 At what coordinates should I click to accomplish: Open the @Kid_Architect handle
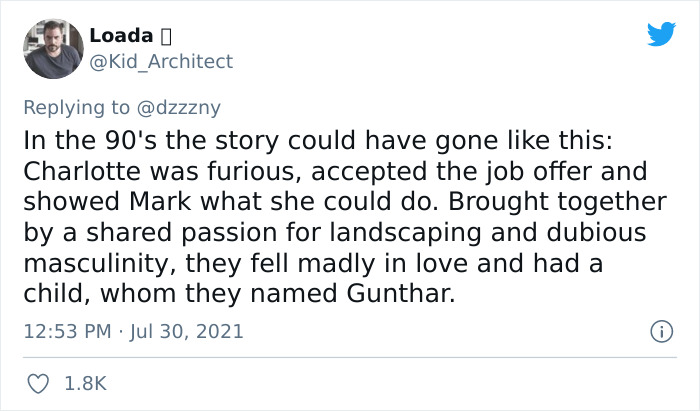tap(161, 61)
